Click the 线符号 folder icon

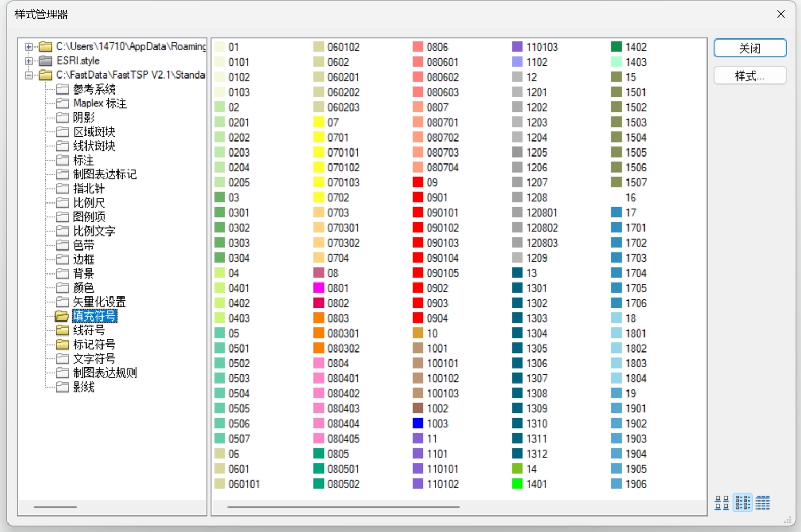pos(62,331)
